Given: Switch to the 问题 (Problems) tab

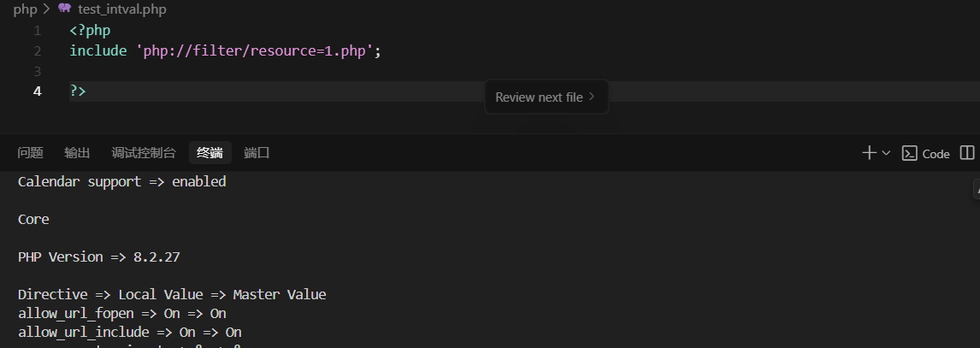Looking at the screenshot, I should point(30,153).
